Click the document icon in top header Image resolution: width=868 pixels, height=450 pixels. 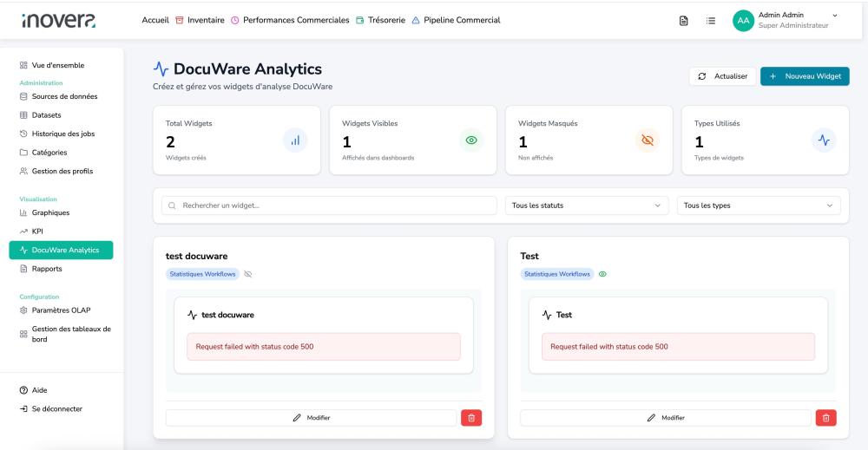click(684, 20)
